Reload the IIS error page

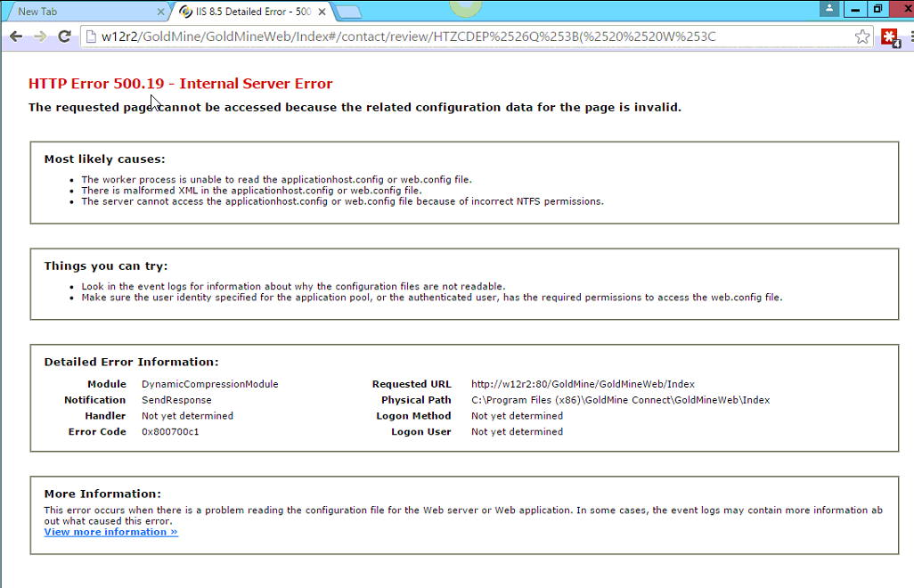pyautogui.click(x=64, y=37)
